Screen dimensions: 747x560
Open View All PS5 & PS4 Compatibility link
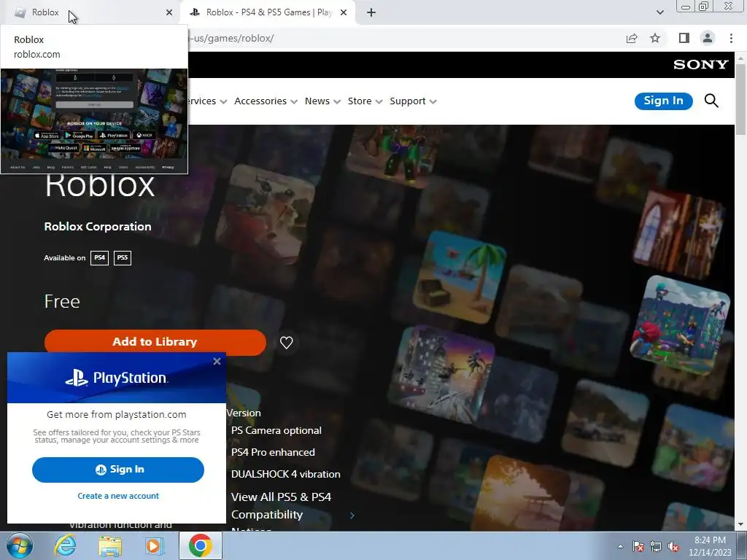(281, 506)
